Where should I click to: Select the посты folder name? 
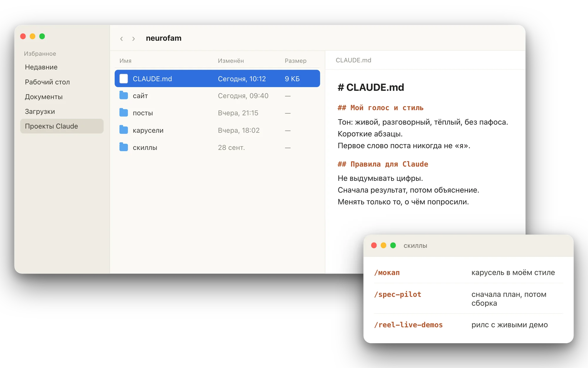click(143, 113)
